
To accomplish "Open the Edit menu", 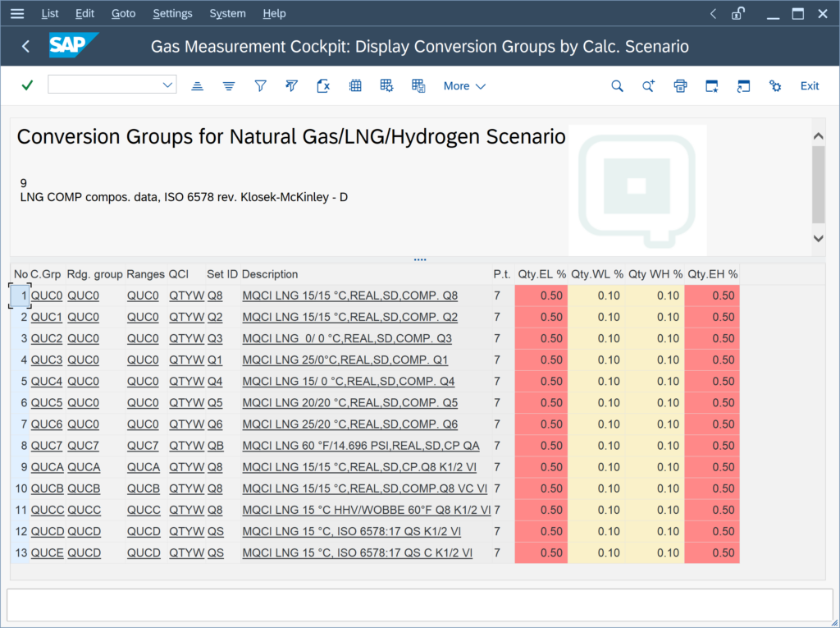I will point(84,13).
